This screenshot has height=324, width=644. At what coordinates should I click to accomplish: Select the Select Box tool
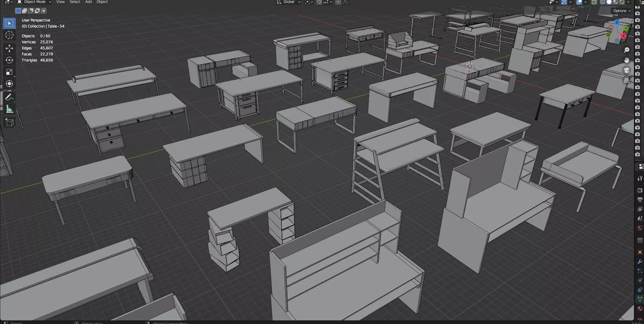tap(9, 23)
